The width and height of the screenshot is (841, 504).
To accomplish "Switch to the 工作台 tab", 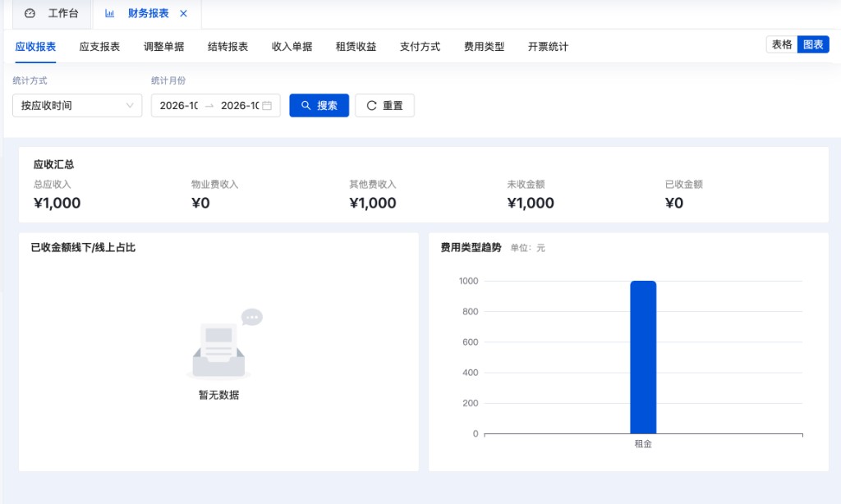I will coord(53,13).
